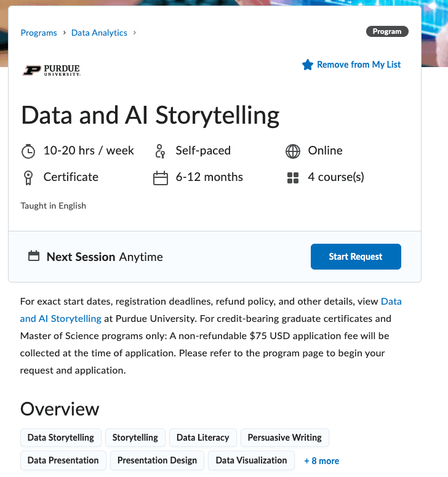Expand the + 8 more skills

tap(321, 460)
